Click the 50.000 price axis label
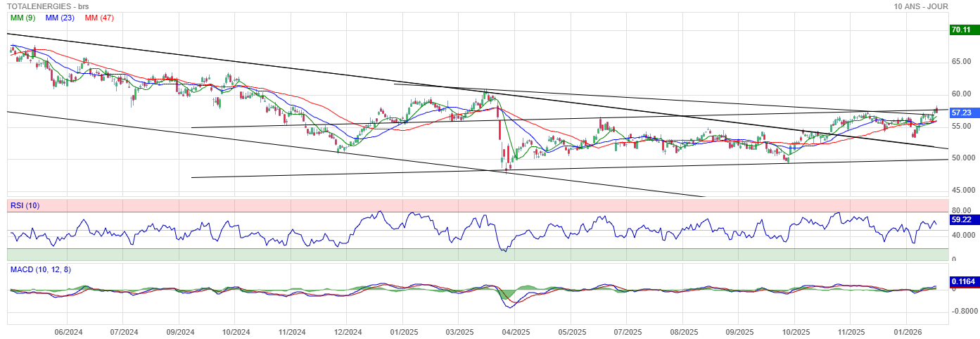 [x=963, y=158]
